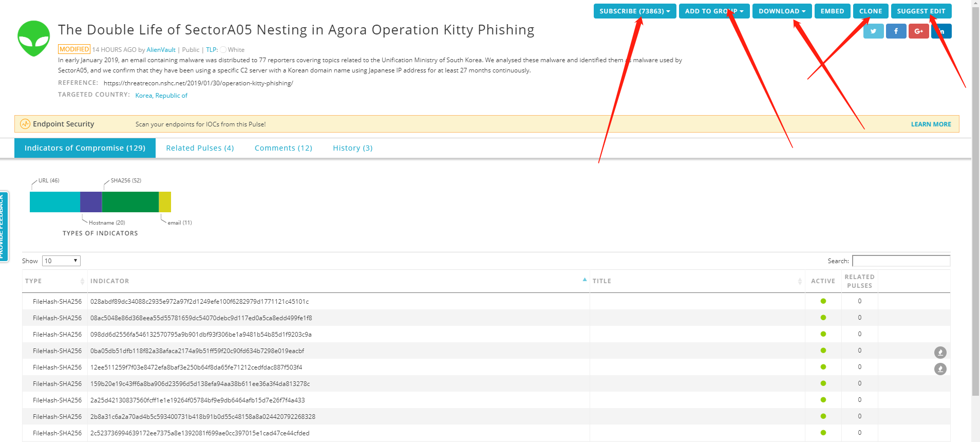Viewport: 980px width, 442px height.
Task: Click the Endpoint Security pulse icon
Action: [x=25, y=124]
